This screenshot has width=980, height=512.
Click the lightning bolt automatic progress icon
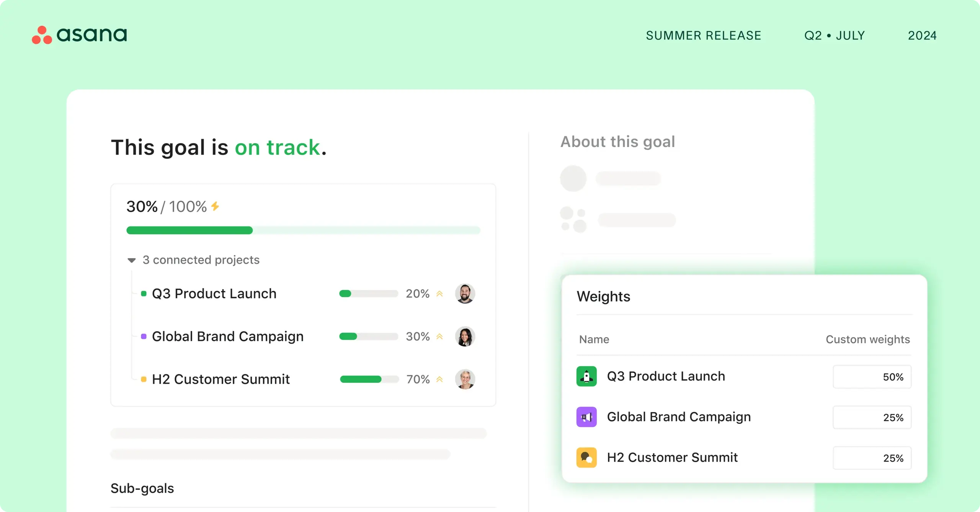(215, 206)
